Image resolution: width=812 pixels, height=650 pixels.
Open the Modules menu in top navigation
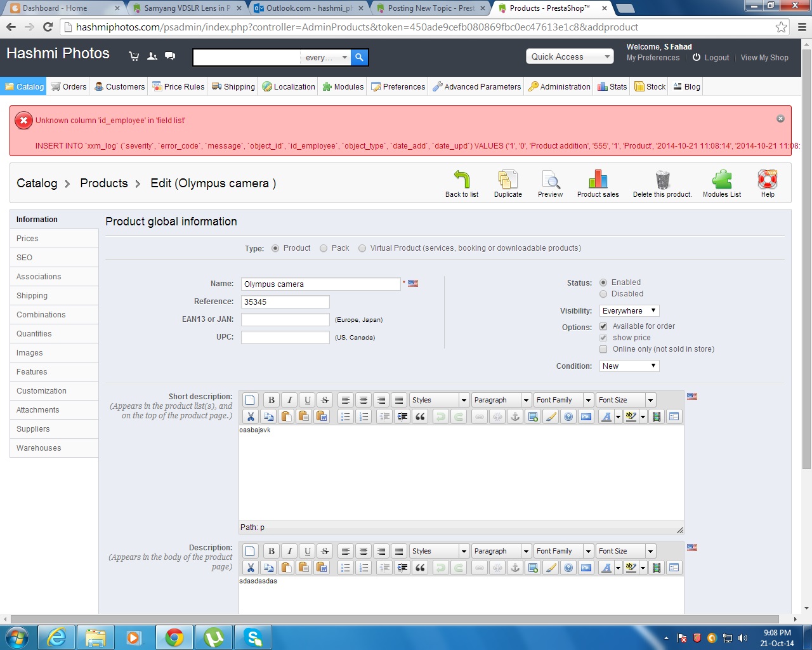[x=343, y=87]
